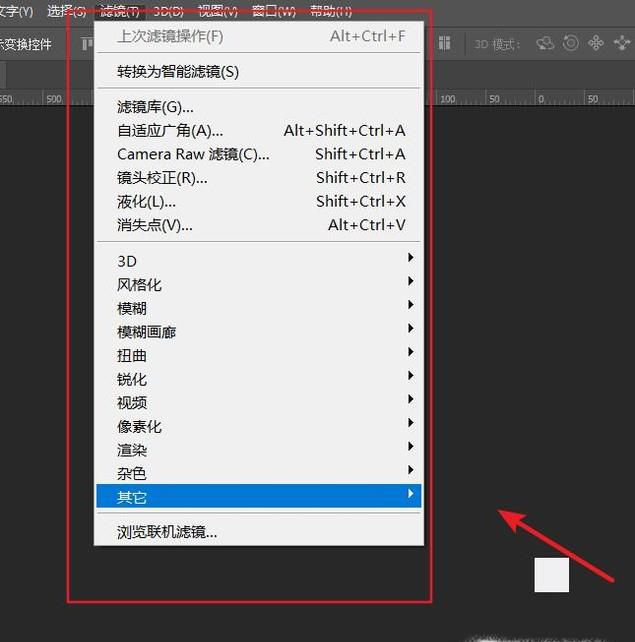
Task: Expand the 扭曲 distort submenu
Action: tap(259, 355)
